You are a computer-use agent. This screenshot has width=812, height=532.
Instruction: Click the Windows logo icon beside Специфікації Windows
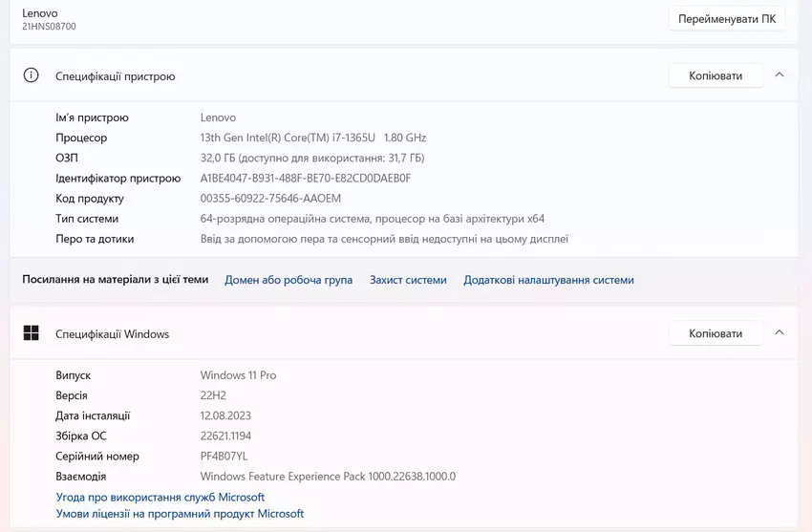32,333
